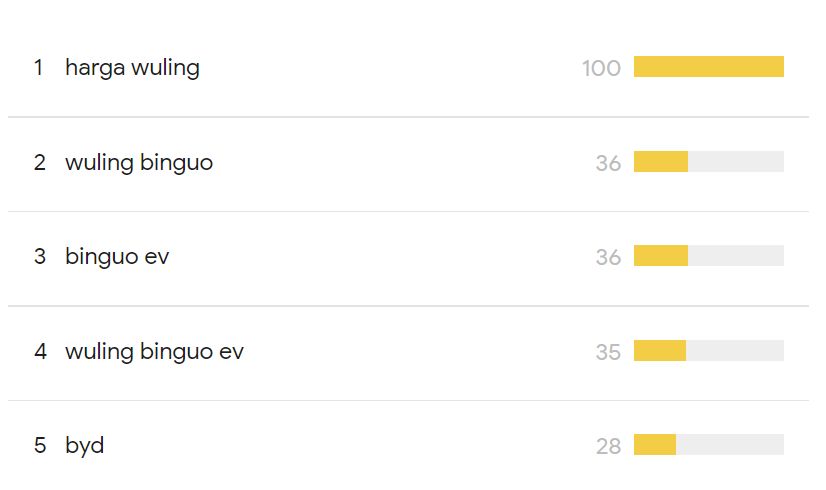Click the score 36 for wuling binguo

[608, 163]
